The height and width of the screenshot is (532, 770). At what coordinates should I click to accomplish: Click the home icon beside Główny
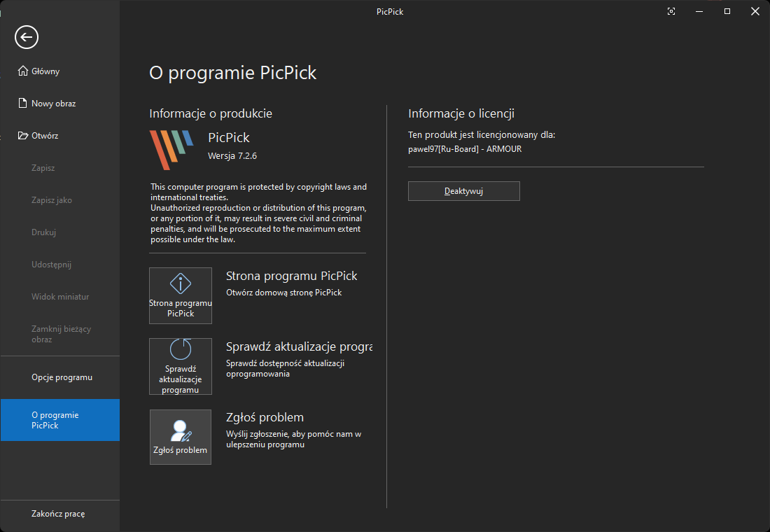(22, 71)
